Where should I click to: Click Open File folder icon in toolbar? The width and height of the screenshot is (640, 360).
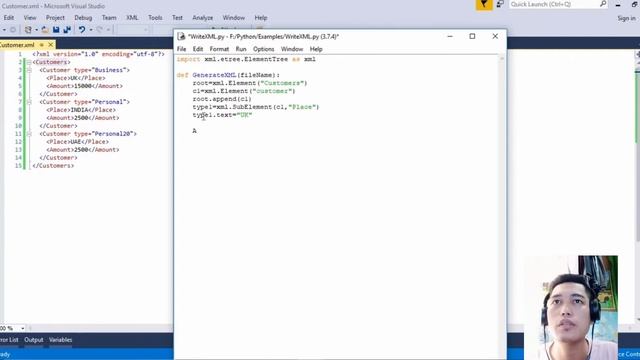pyautogui.click(x=45, y=30)
